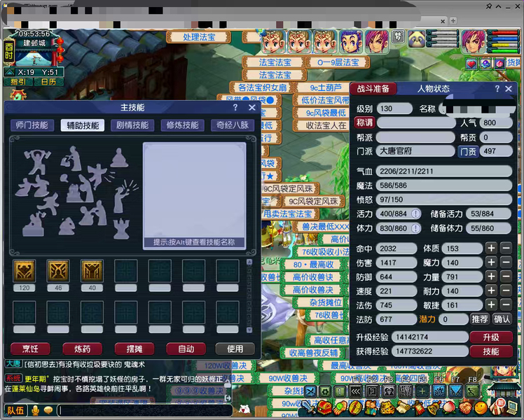Click the 使用 use button

coord(235,349)
